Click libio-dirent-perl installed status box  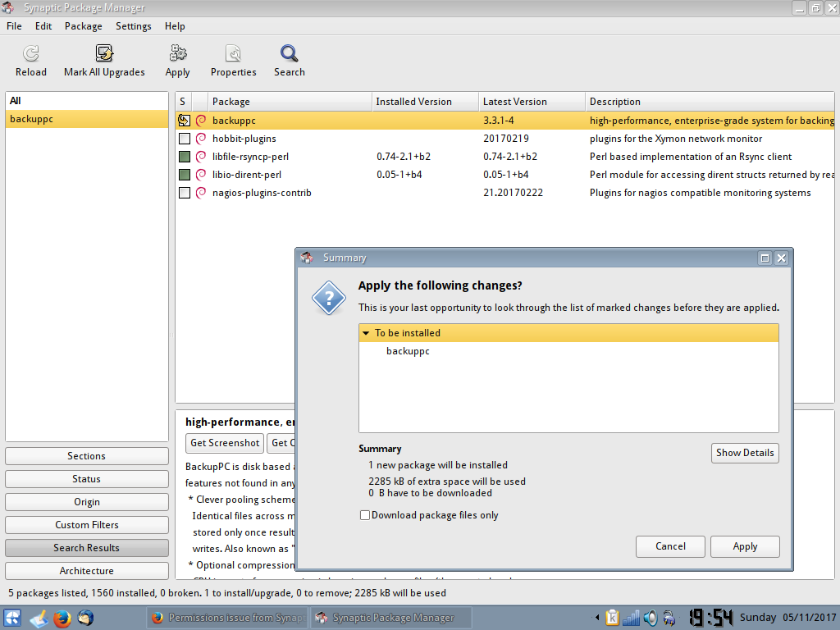185,175
